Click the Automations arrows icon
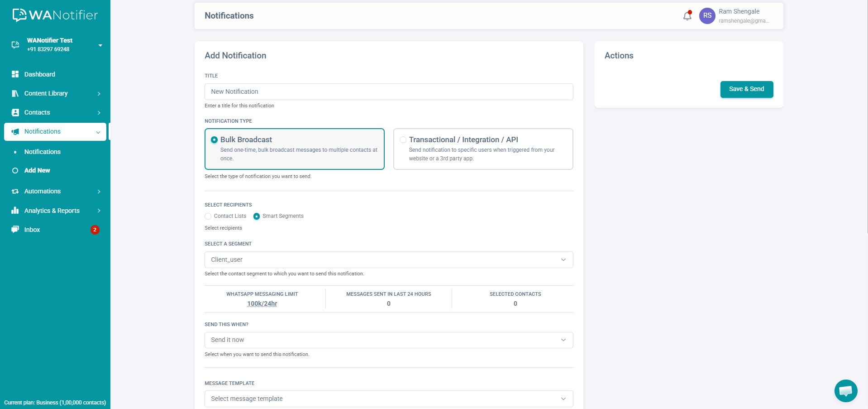 tap(15, 191)
